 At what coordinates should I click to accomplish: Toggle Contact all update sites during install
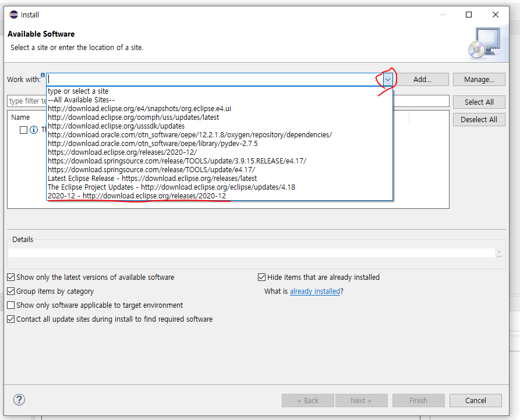coord(11,319)
